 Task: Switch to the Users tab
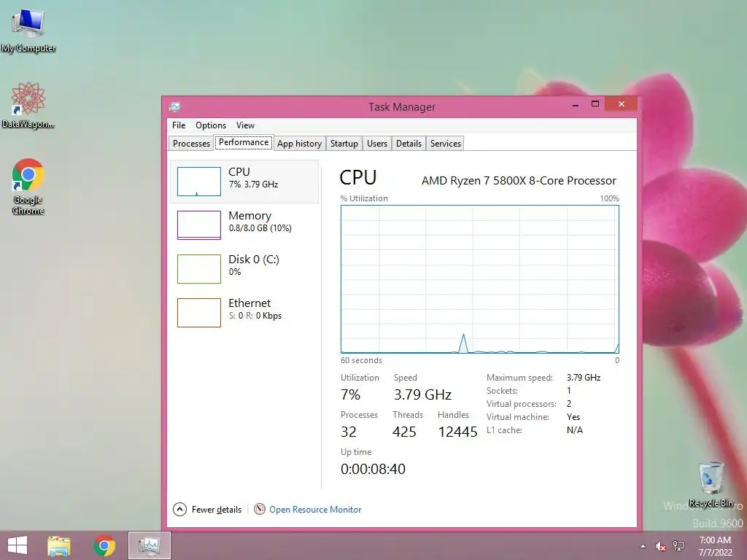click(x=377, y=144)
